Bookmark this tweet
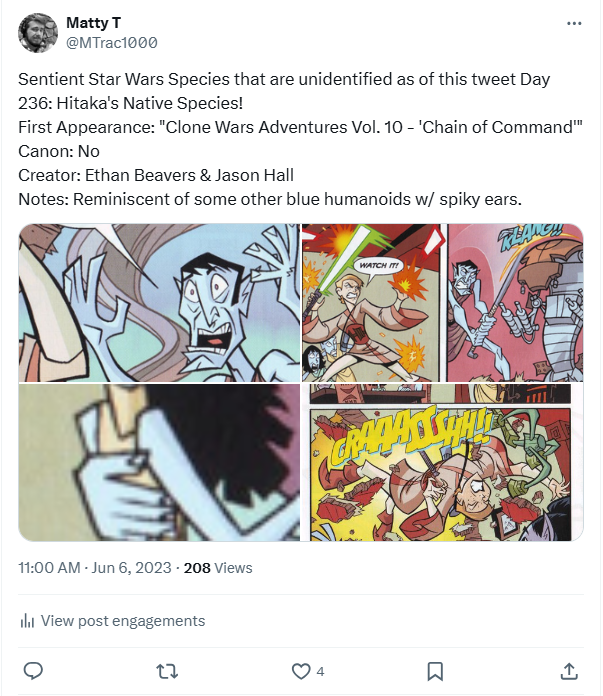 point(435,671)
